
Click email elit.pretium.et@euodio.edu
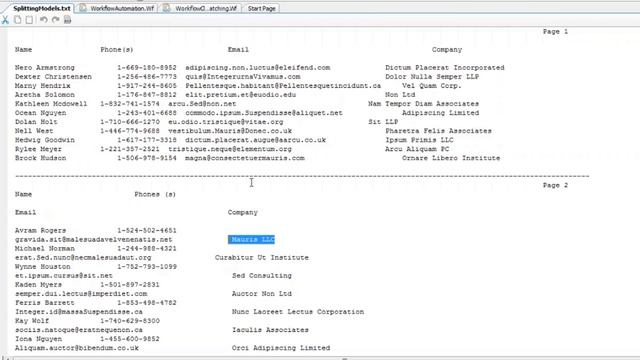[x=240, y=95]
